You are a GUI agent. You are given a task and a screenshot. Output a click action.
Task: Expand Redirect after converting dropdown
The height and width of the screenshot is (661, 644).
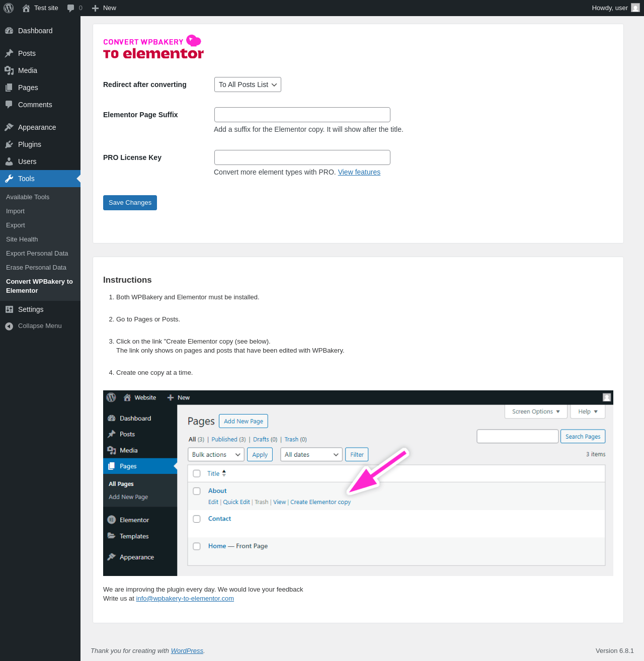click(248, 85)
